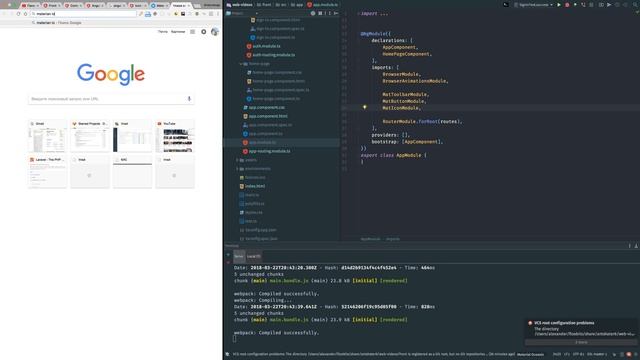Image resolution: width=640 pixels, height=360 pixels.
Task: Open app.component.html in the project tree
Action: click(268, 116)
